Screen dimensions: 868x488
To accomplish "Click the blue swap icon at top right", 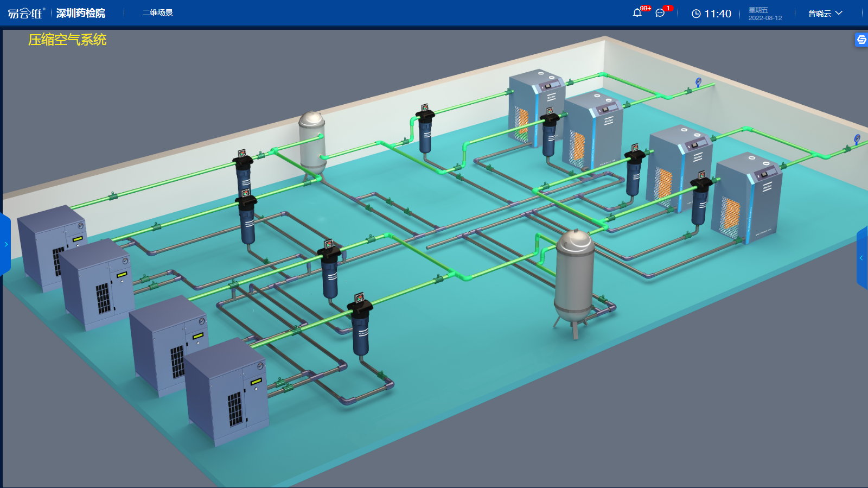I will coord(861,40).
